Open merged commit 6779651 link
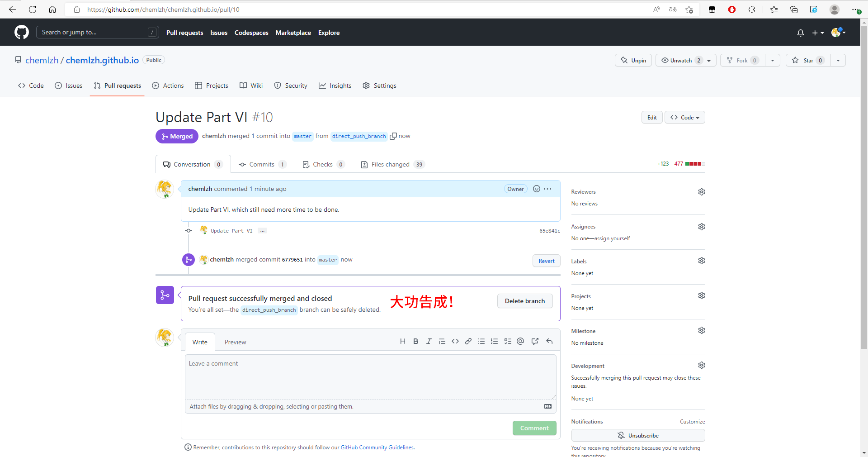Image resolution: width=868 pixels, height=457 pixels. 292,260
